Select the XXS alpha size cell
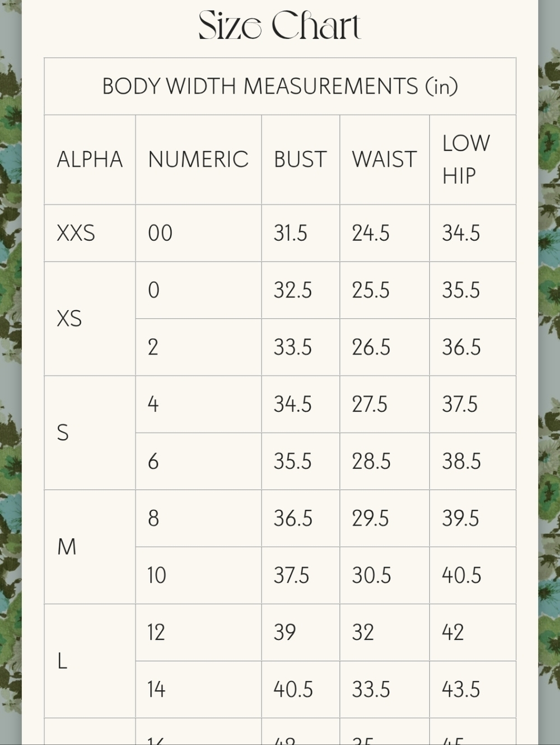The height and width of the screenshot is (745, 560). click(90, 233)
